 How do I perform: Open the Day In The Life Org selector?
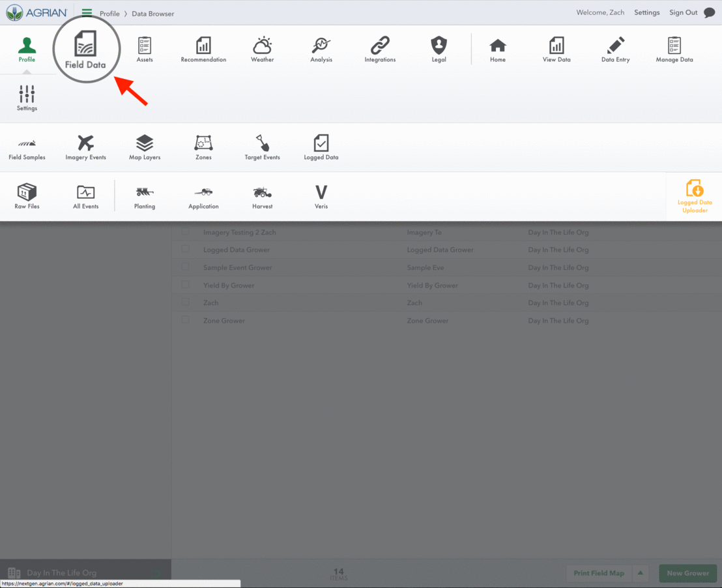click(61, 573)
